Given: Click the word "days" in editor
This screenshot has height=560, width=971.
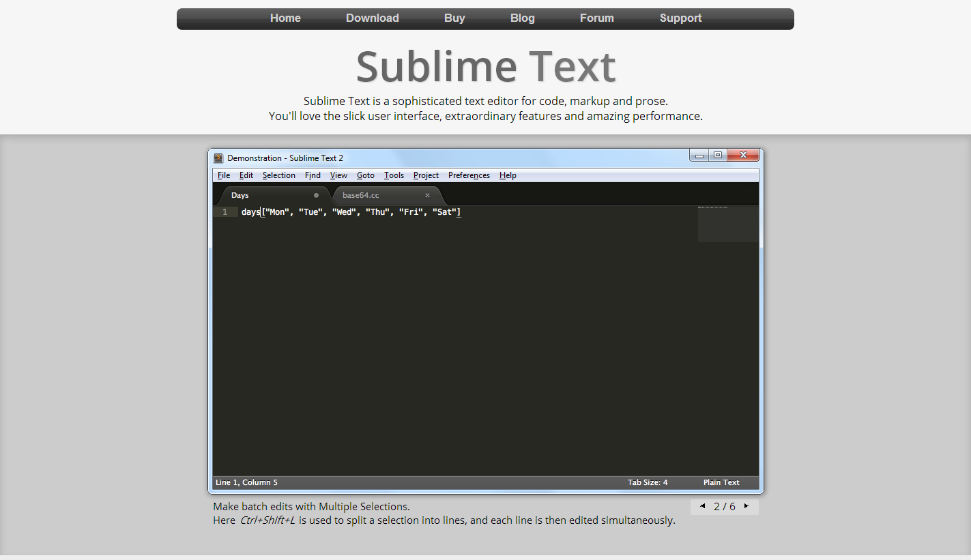Looking at the screenshot, I should (x=250, y=212).
